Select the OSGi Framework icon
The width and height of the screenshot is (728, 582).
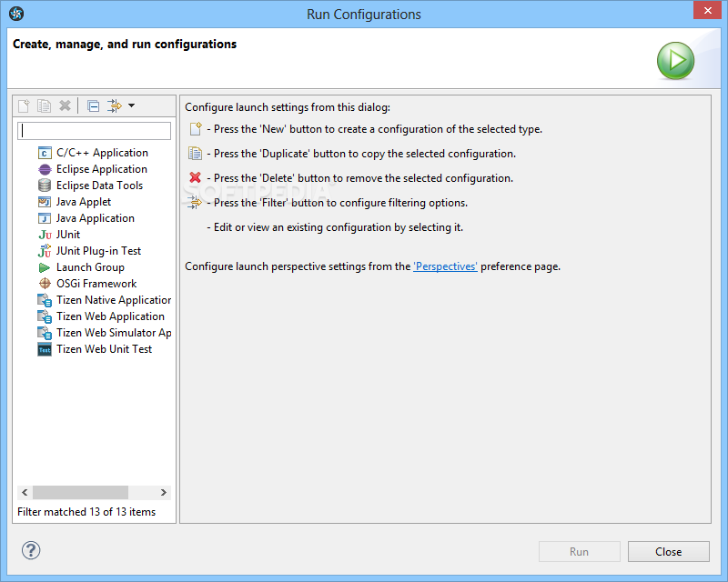(45, 284)
